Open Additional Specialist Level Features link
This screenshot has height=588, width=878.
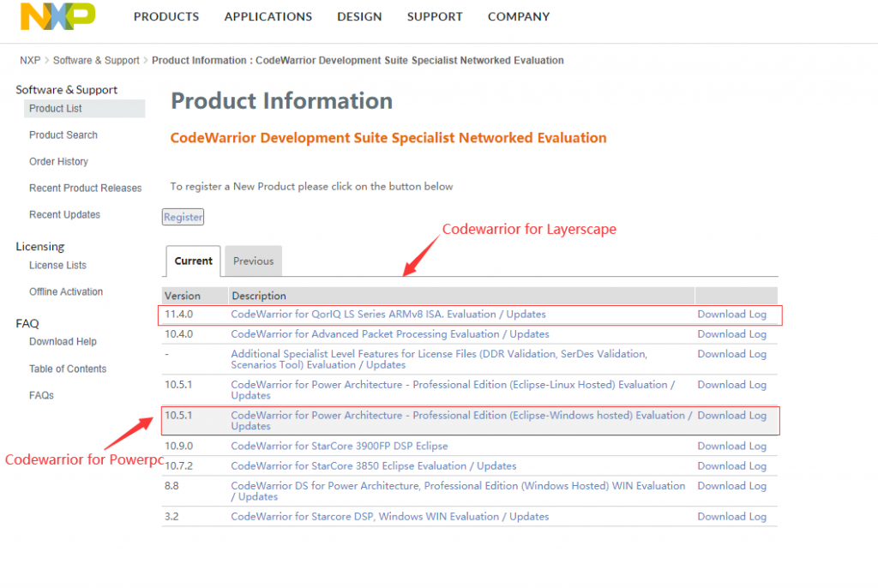pos(439,359)
